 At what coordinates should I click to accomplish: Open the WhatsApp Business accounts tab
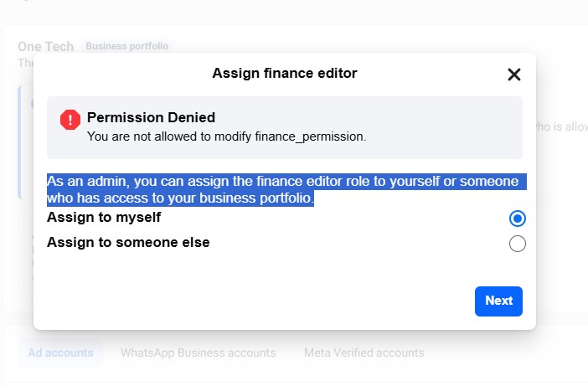[x=198, y=353]
